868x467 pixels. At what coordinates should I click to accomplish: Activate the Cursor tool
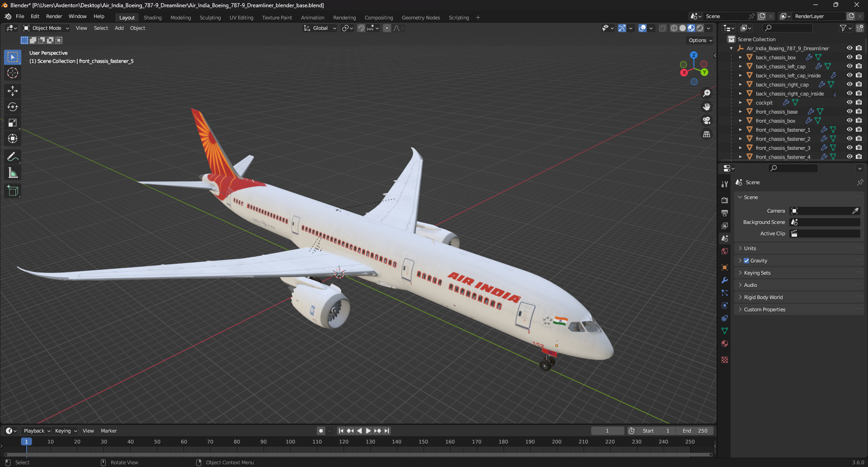pos(13,73)
